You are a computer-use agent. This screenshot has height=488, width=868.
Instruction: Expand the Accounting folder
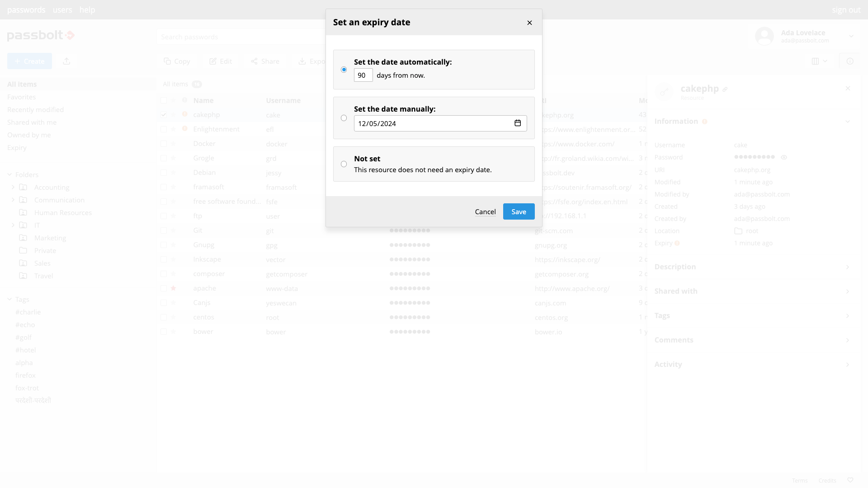(x=13, y=187)
